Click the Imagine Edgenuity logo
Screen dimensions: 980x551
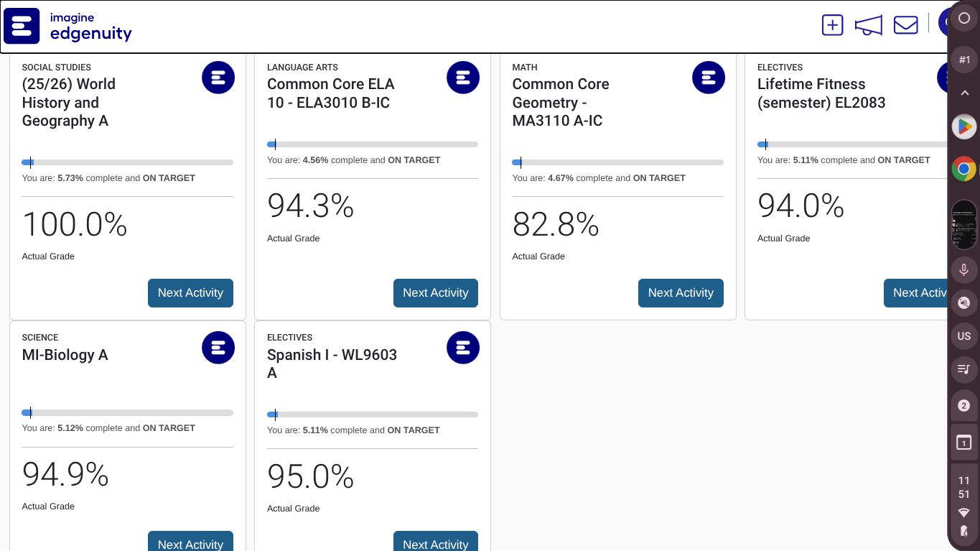[x=69, y=27]
